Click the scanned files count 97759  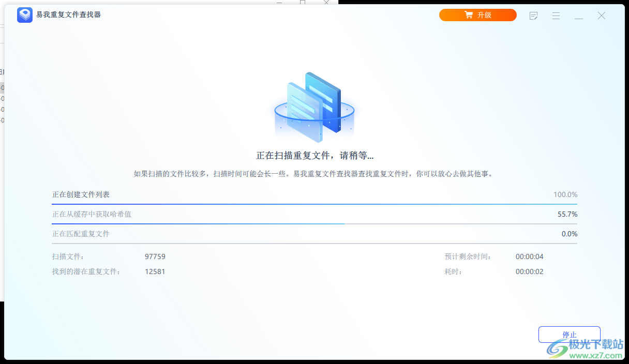155,256
